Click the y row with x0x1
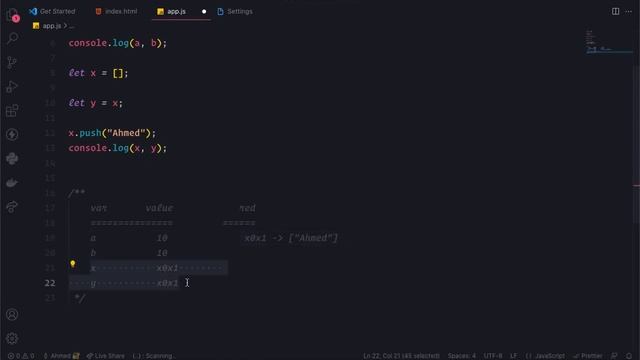This screenshot has width=640, height=360. [x=124, y=283]
